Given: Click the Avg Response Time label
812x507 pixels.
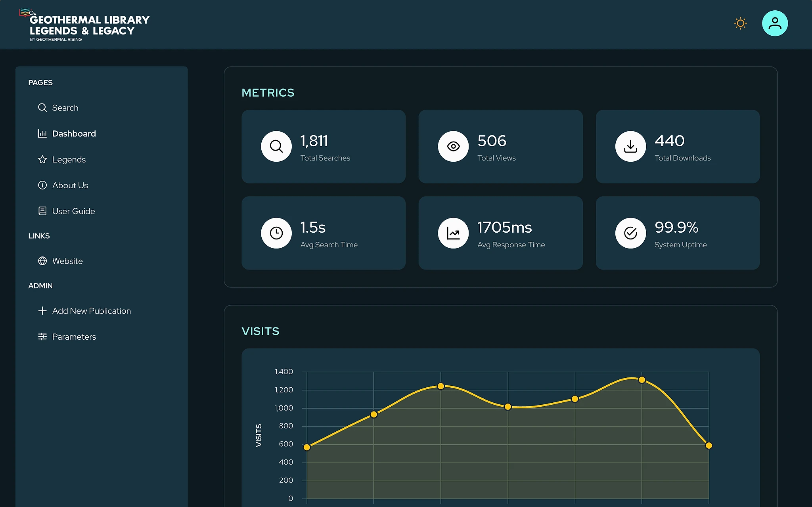Looking at the screenshot, I should click(511, 245).
